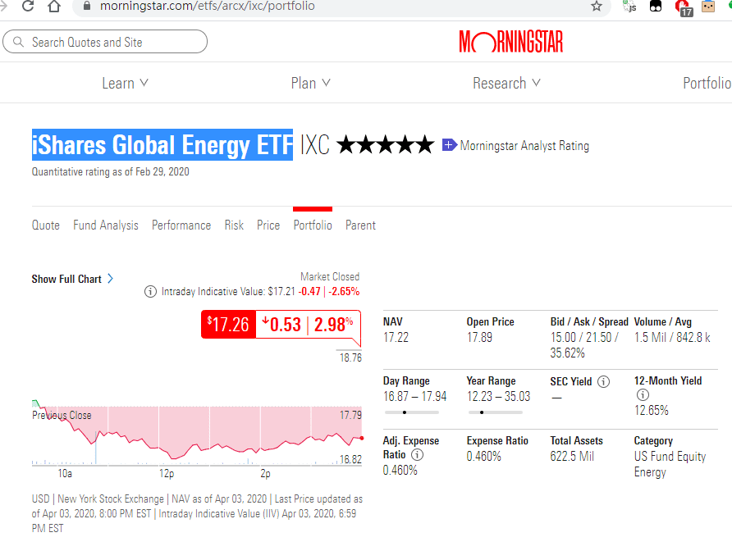The image size is (732, 560).
Task: Click the Morningstar Analyst Rating plus icon
Action: (449, 145)
